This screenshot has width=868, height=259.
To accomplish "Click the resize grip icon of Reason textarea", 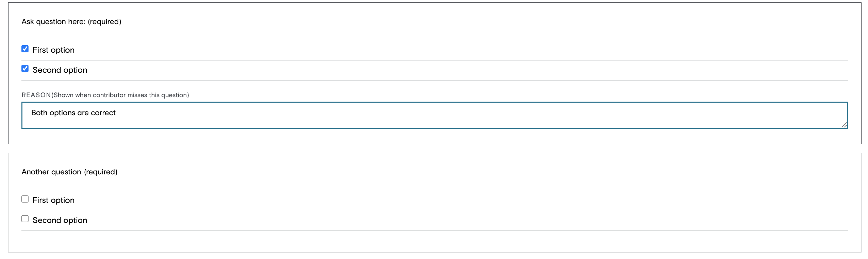I will [844, 125].
